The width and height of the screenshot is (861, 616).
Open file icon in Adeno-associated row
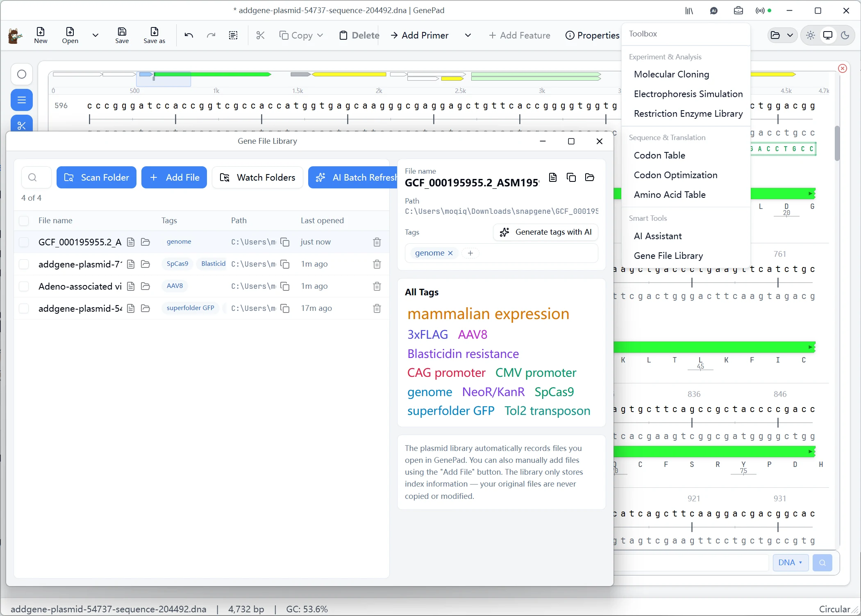point(131,286)
